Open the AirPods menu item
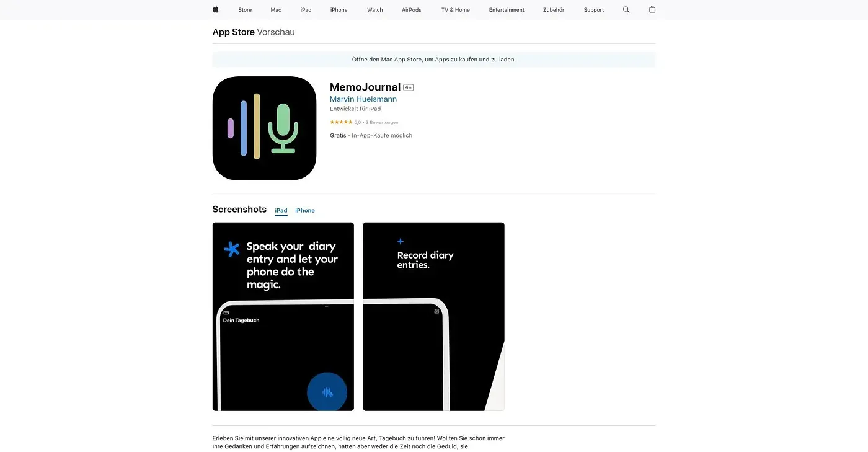868x452 pixels. (x=412, y=10)
